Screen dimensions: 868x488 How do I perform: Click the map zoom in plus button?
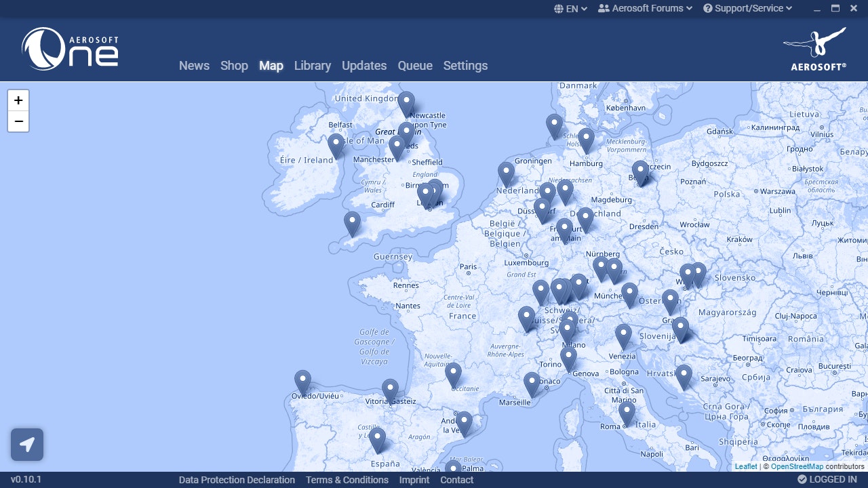(18, 100)
